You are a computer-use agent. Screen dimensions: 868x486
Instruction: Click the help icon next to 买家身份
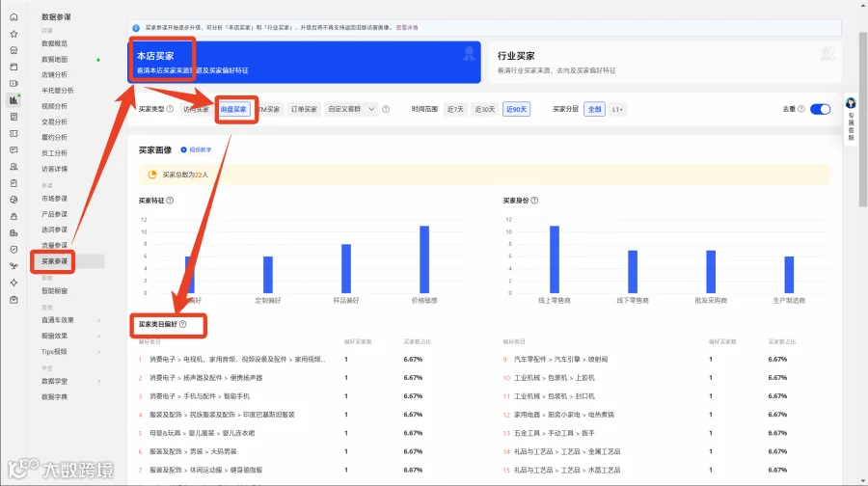coord(534,201)
